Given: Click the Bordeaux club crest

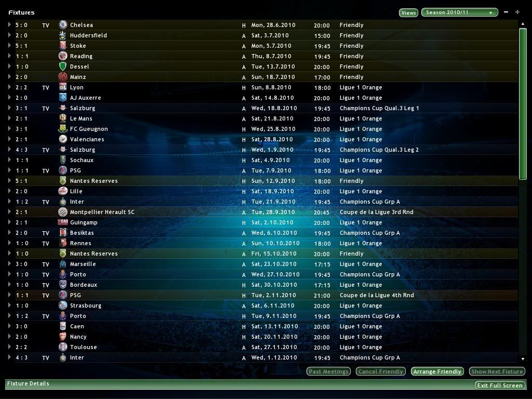Looking at the screenshot, I should [63, 285].
